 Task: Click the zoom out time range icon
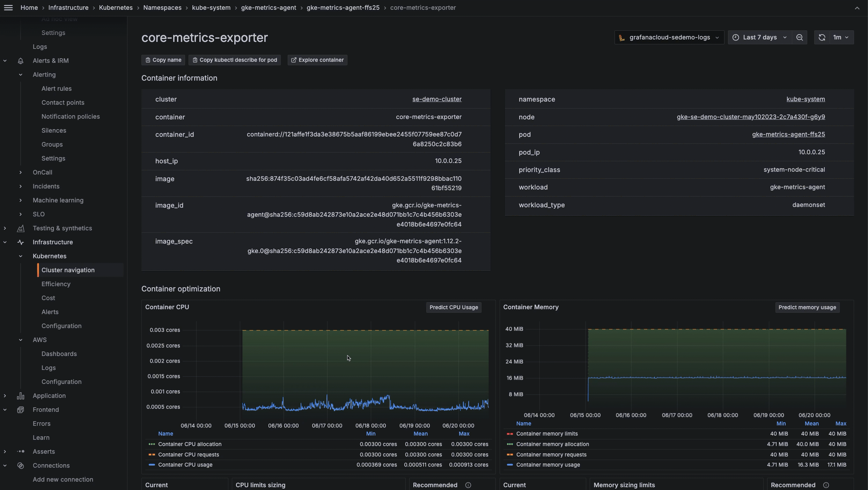800,37
